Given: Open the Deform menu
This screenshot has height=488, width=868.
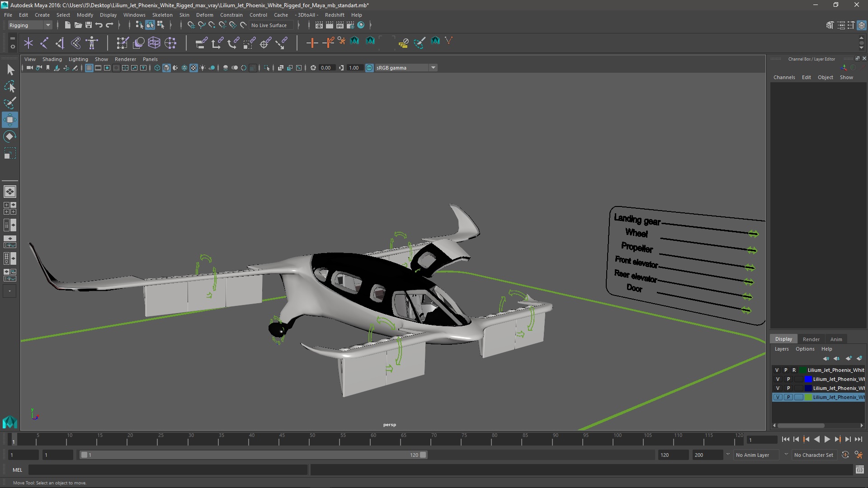Looking at the screenshot, I should coord(204,15).
